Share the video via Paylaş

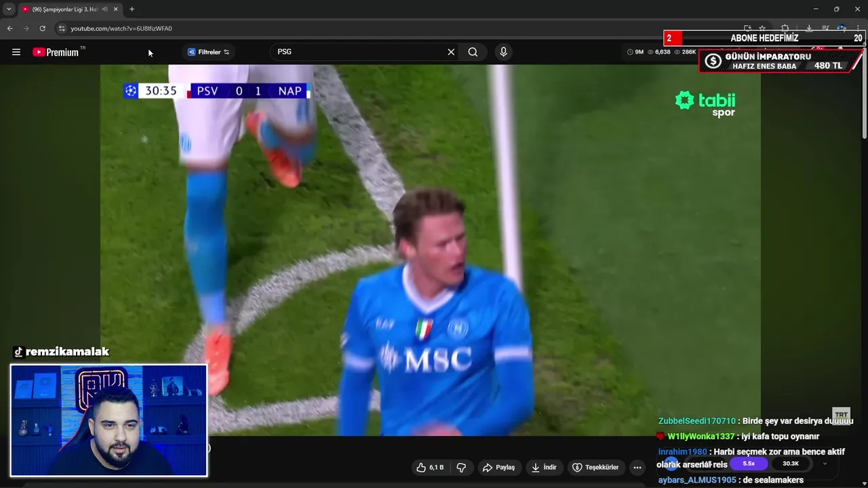[x=498, y=468]
